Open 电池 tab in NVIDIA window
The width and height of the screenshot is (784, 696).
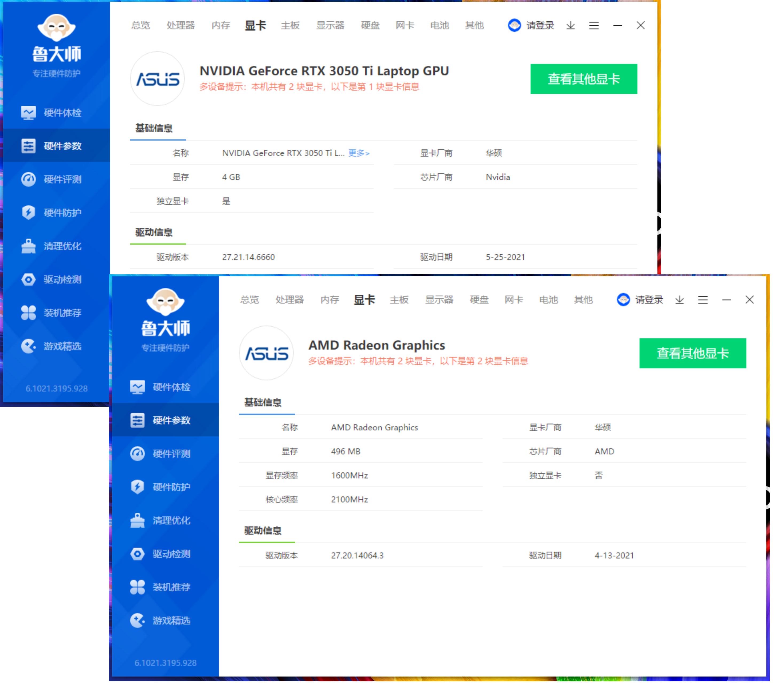pyautogui.click(x=440, y=25)
